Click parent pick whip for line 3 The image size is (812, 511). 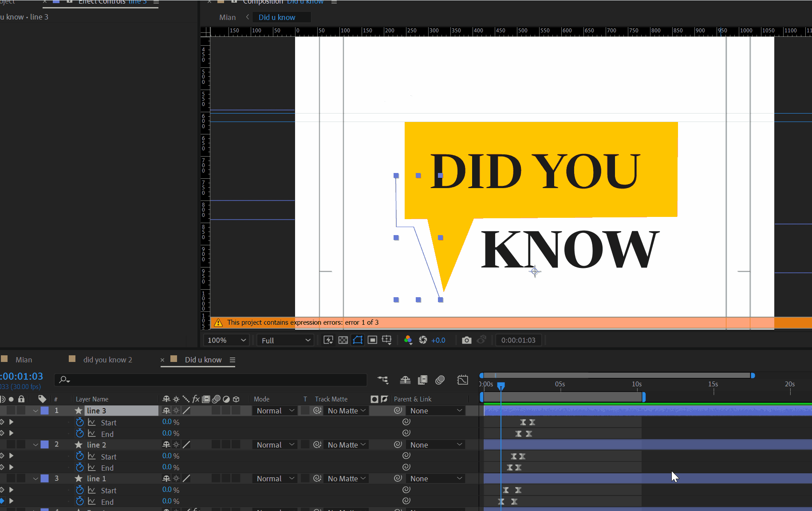(398, 411)
